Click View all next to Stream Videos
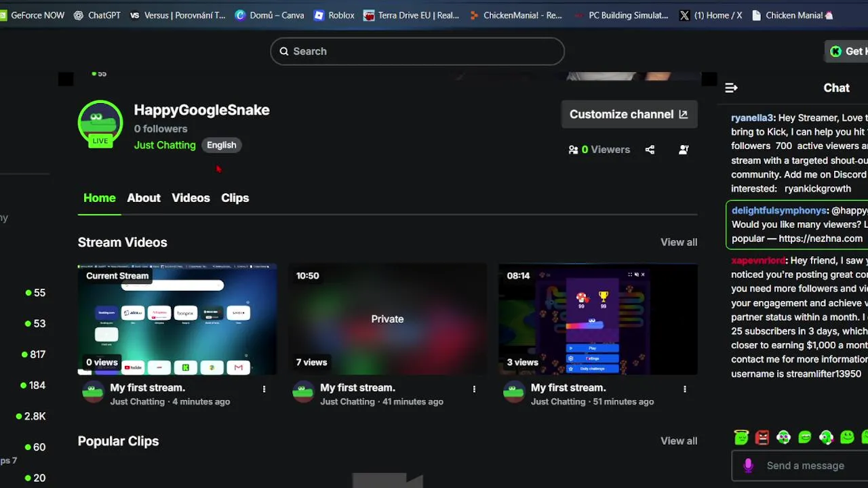868x488 pixels. coord(679,242)
